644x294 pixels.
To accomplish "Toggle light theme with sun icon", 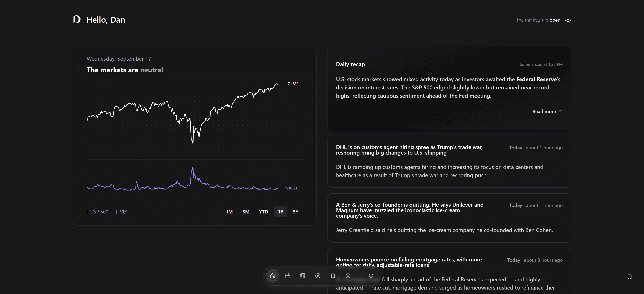I will tap(568, 20).
